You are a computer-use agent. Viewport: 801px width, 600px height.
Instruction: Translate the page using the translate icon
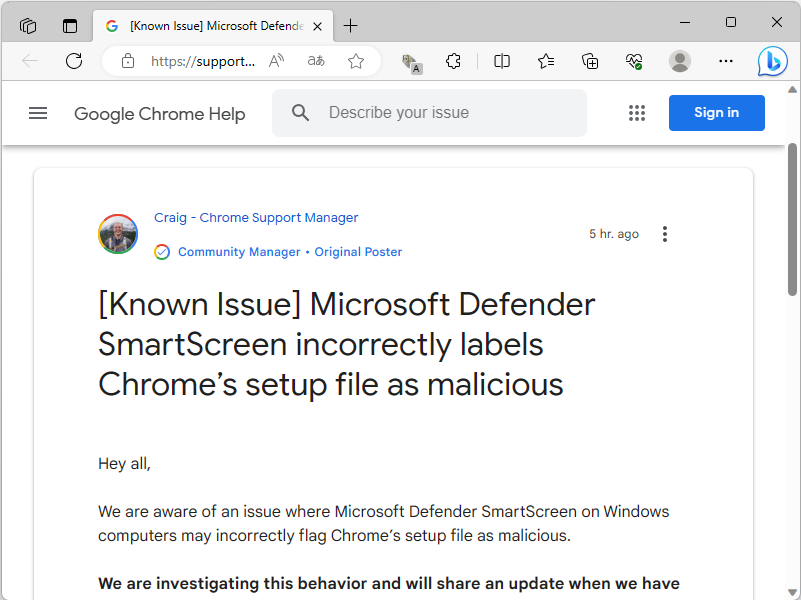(x=315, y=61)
